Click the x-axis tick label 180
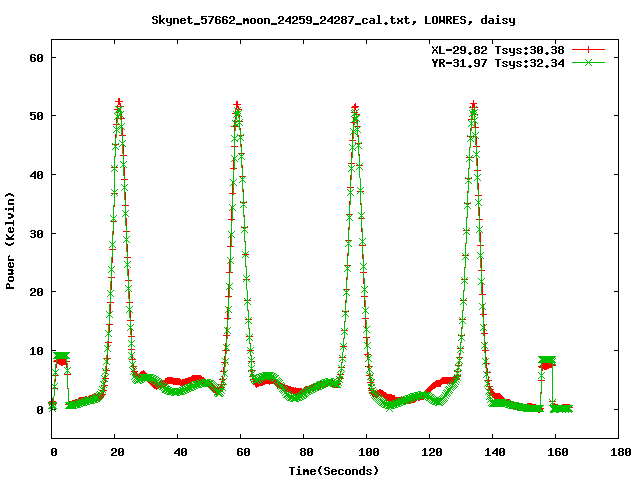This screenshot has height=480, width=640. [620, 452]
